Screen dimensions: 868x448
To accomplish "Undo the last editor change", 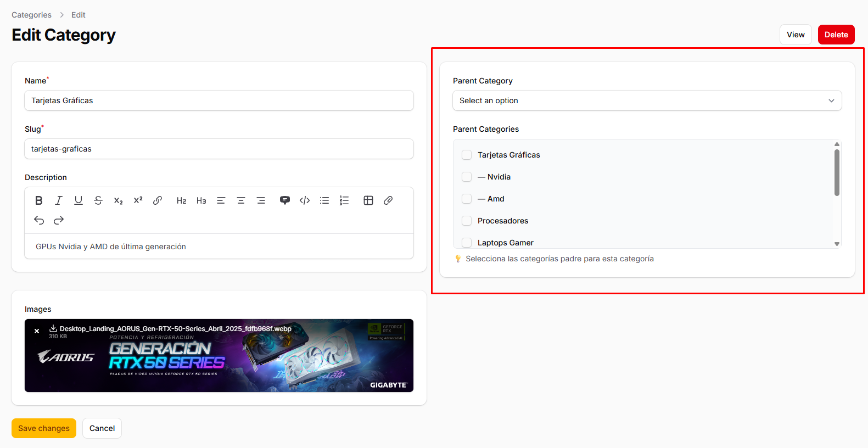I will click(39, 220).
